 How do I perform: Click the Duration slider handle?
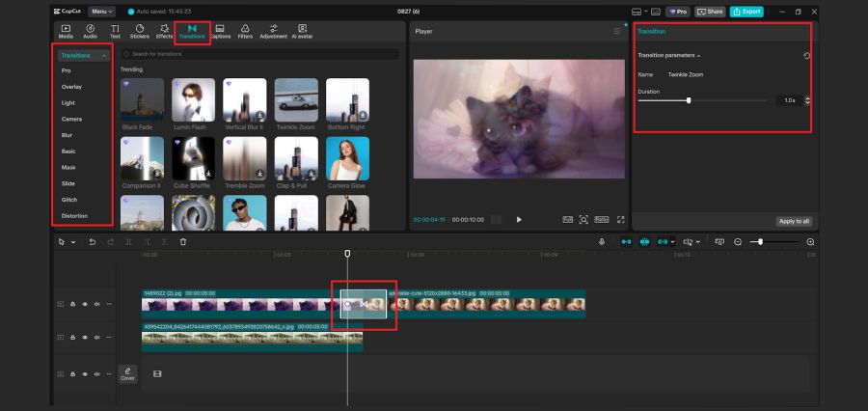[x=689, y=100]
